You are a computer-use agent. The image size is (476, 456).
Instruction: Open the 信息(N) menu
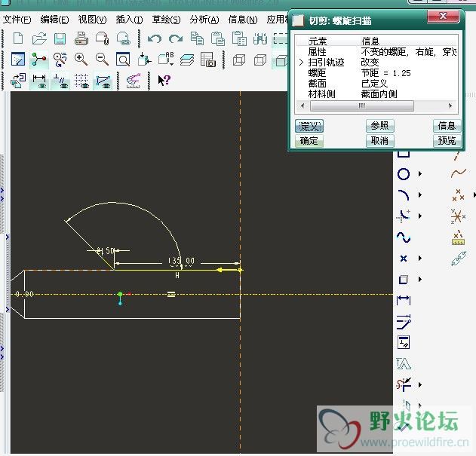[243, 20]
